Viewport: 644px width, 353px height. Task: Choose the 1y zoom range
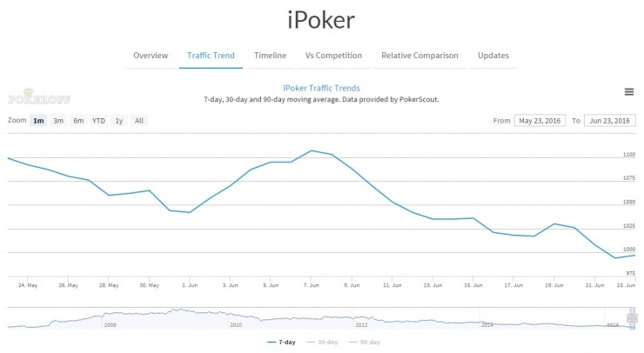click(x=119, y=121)
